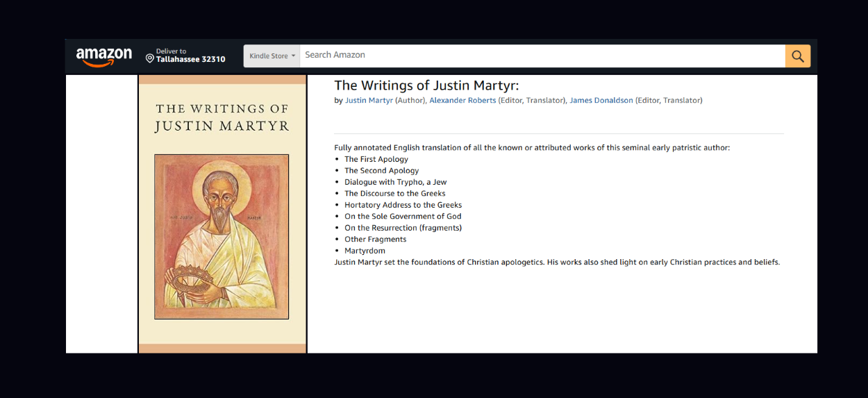Select the Dialogue with Trypho list entry
868x398 pixels.
(396, 182)
